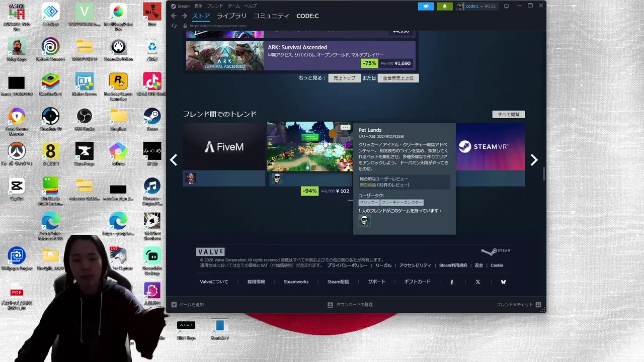Open the ヘルプ menu
Viewport: 644px width, 362px height.
pos(251,6)
